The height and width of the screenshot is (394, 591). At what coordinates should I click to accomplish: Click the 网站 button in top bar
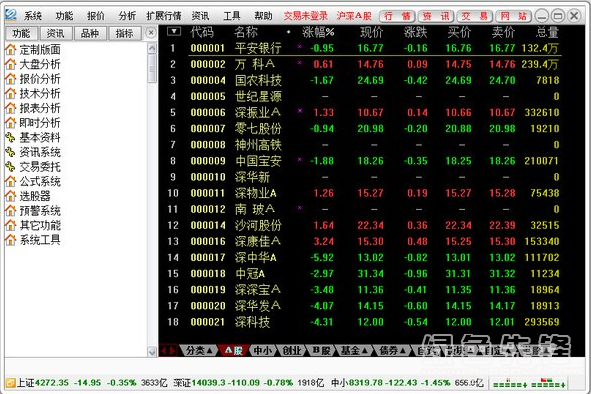tap(514, 16)
